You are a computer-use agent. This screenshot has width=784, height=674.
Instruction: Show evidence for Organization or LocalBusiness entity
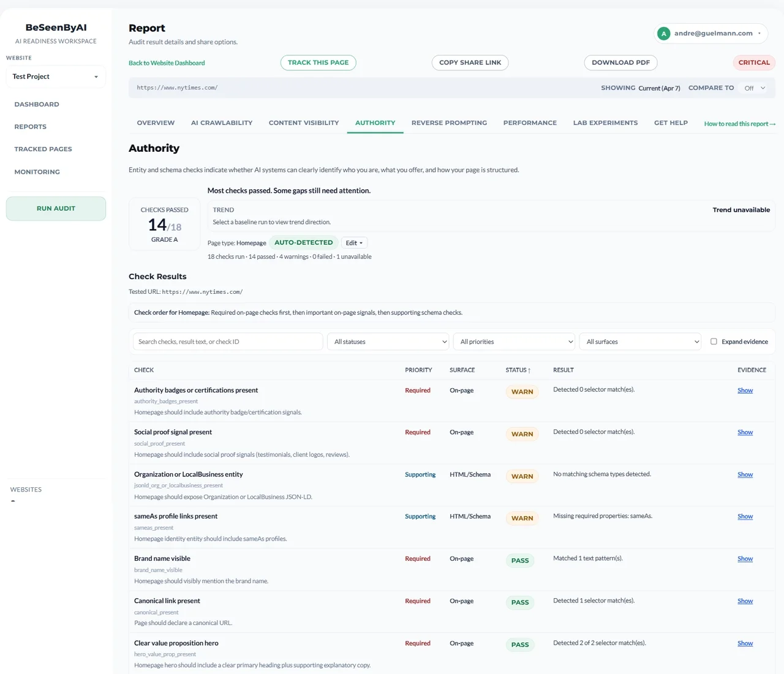point(745,475)
